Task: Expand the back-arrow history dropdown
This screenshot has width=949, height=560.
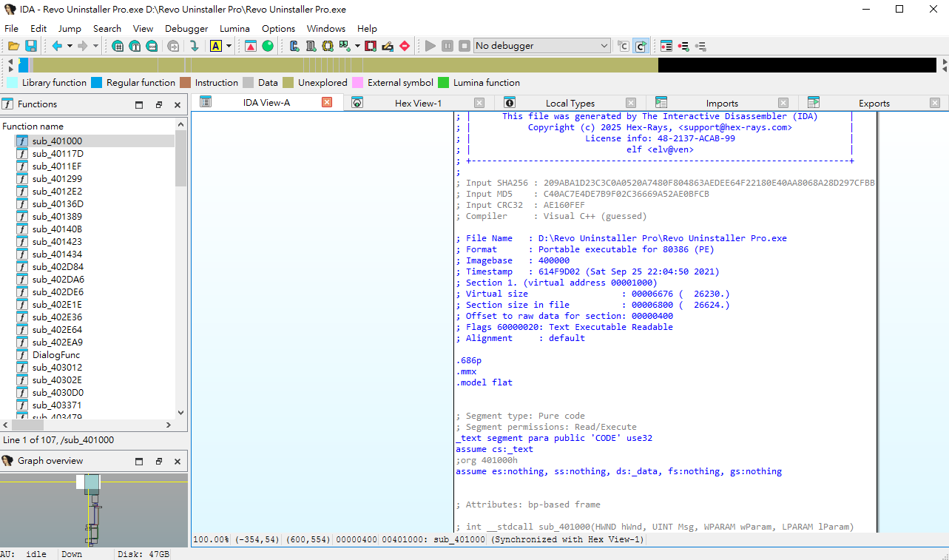Action: coord(70,46)
